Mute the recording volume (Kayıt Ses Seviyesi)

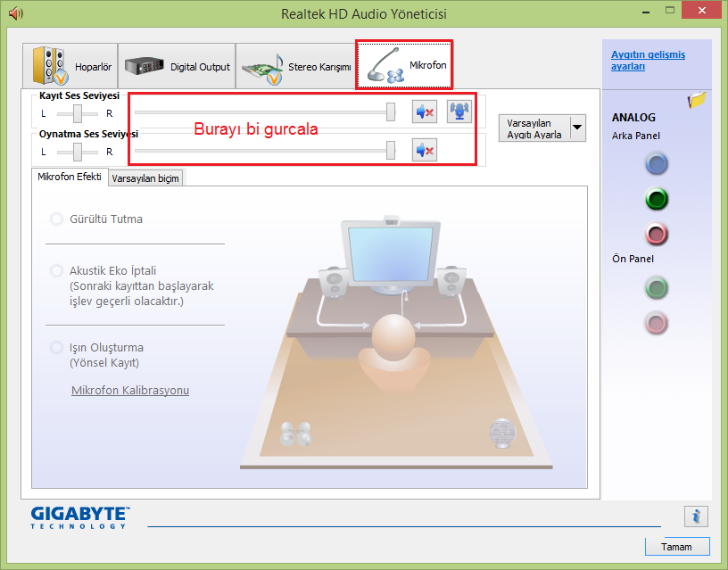click(x=425, y=112)
